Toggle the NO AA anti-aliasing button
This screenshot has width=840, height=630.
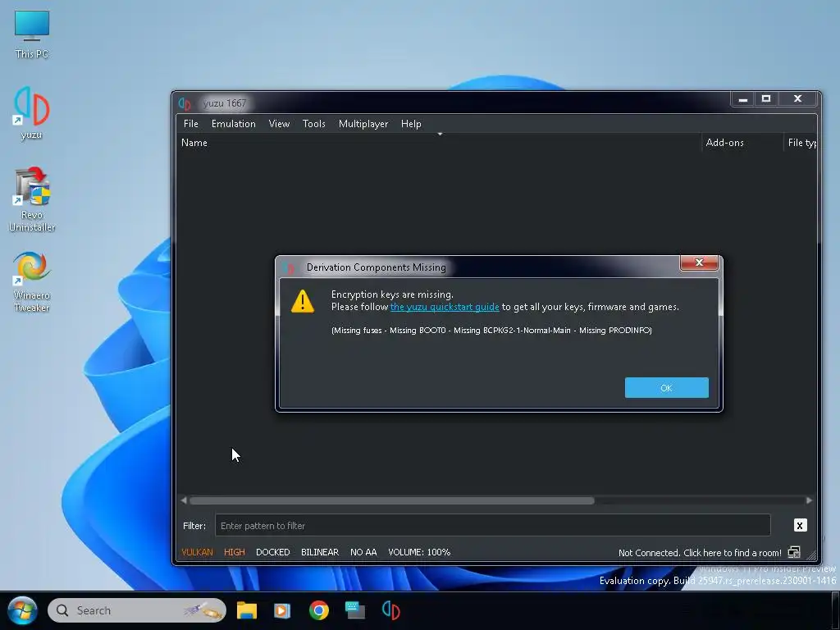363,552
